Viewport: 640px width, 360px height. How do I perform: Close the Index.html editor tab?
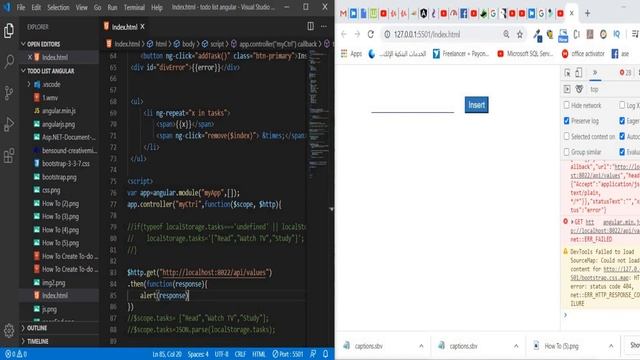(142, 27)
